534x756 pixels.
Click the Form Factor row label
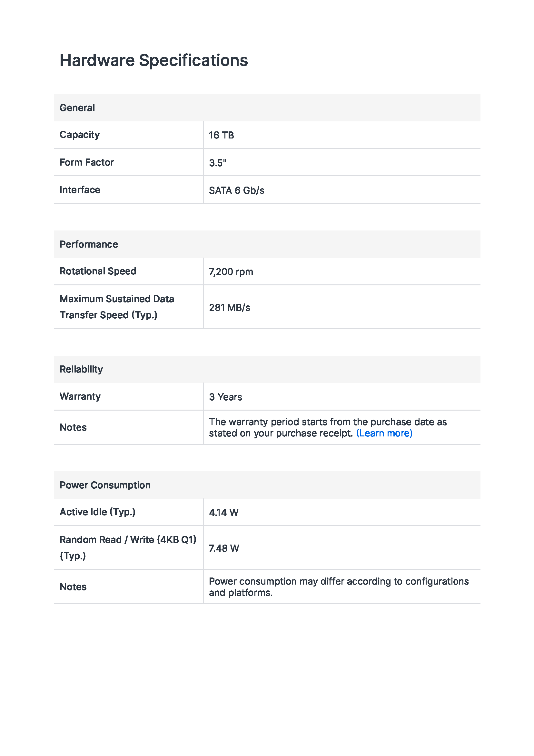(x=86, y=162)
